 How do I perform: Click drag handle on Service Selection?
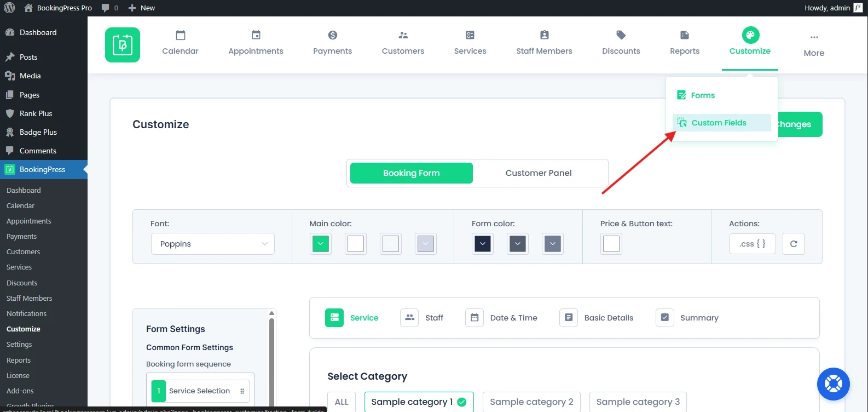click(x=242, y=391)
